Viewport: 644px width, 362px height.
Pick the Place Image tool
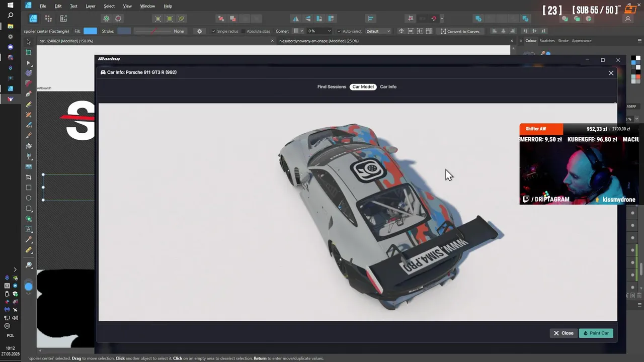tap(29, 166)
